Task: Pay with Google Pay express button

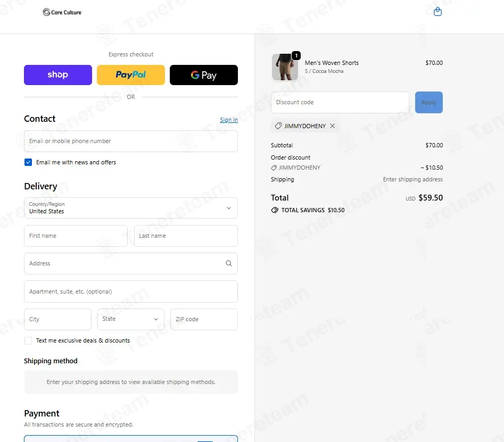Action: click(x=204, y=75)
